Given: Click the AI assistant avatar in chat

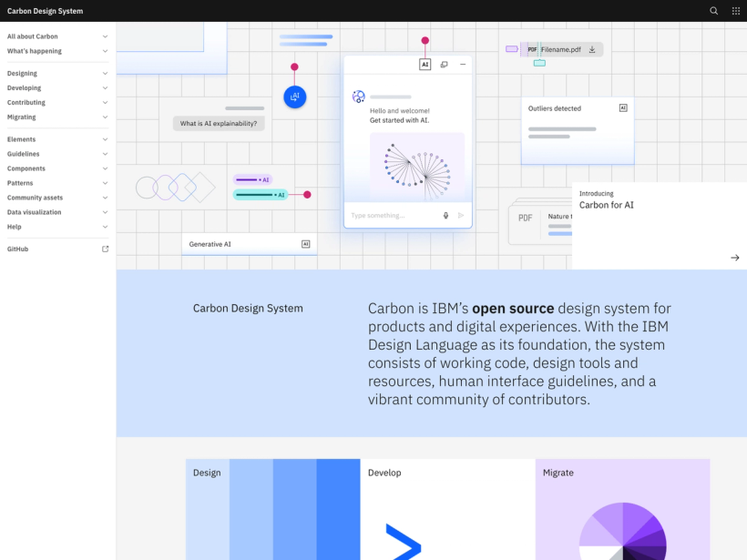Looking at the screenshot, I should click(358, 97).
